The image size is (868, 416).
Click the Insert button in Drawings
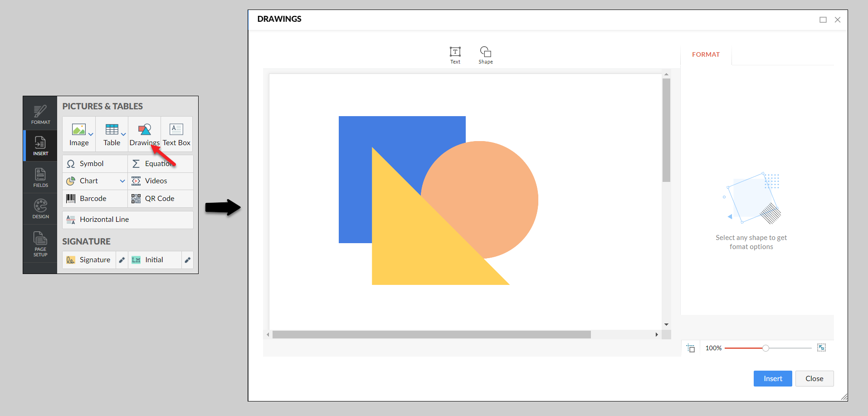click(x=773, y=379)
